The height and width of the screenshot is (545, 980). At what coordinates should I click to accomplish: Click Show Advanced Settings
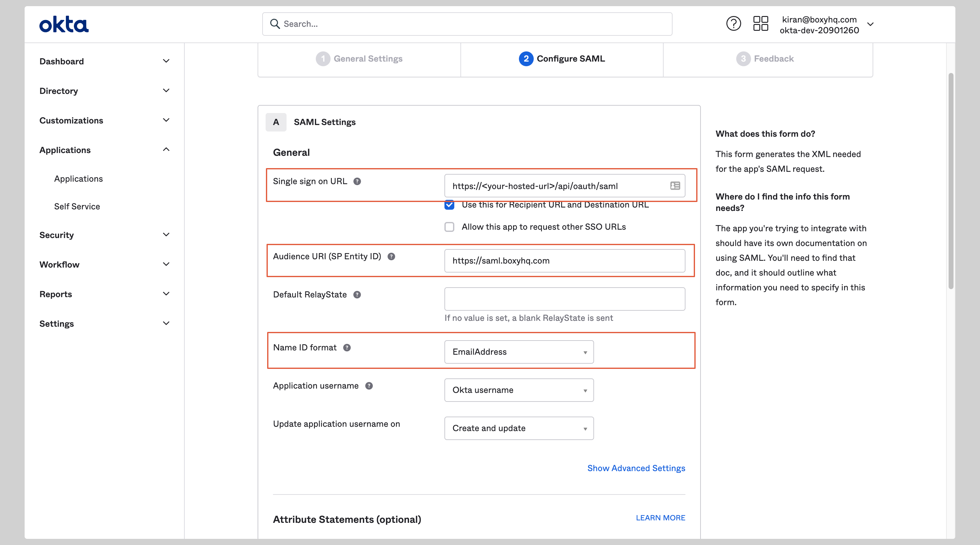[x=636, y=468]
